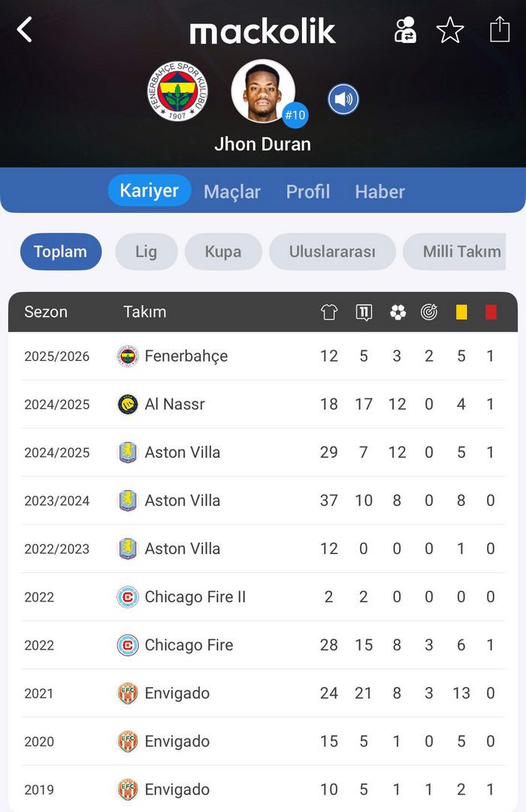
Task: Filter by Uluslararası matches
Action: click(x=332, y=252)
